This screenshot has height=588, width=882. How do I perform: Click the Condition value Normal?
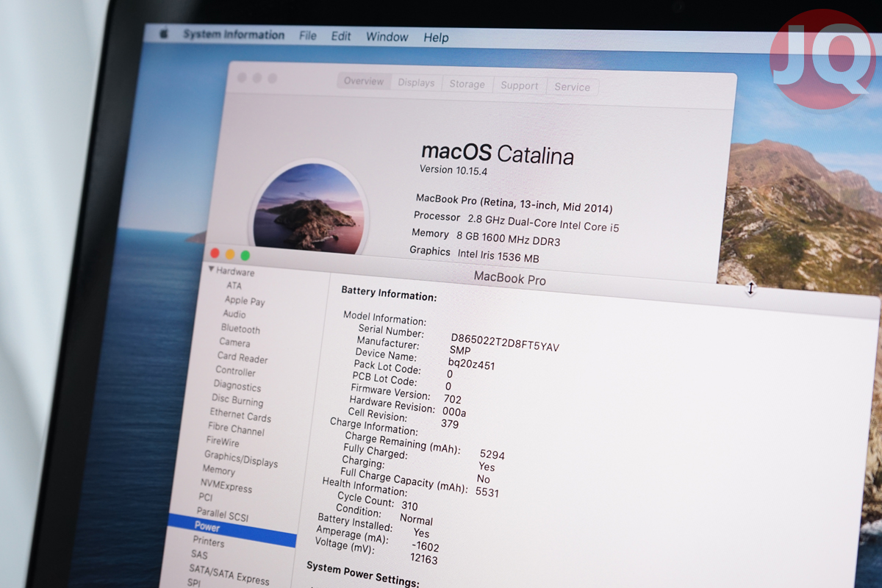click(x=416, y=520)
